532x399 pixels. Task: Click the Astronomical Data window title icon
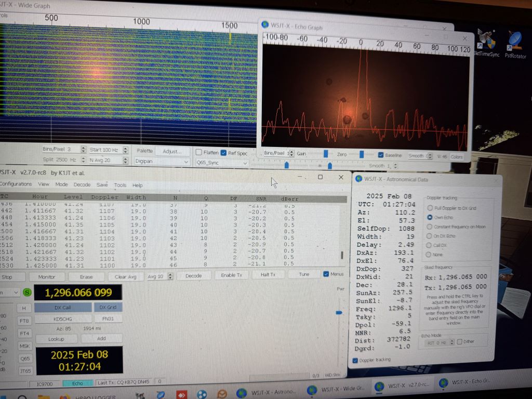pos(358,179)
